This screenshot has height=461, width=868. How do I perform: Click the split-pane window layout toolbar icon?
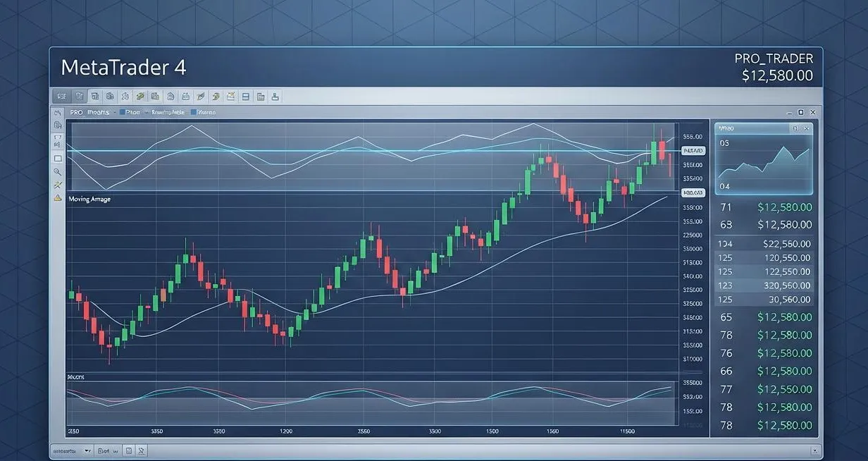point(246,96)
